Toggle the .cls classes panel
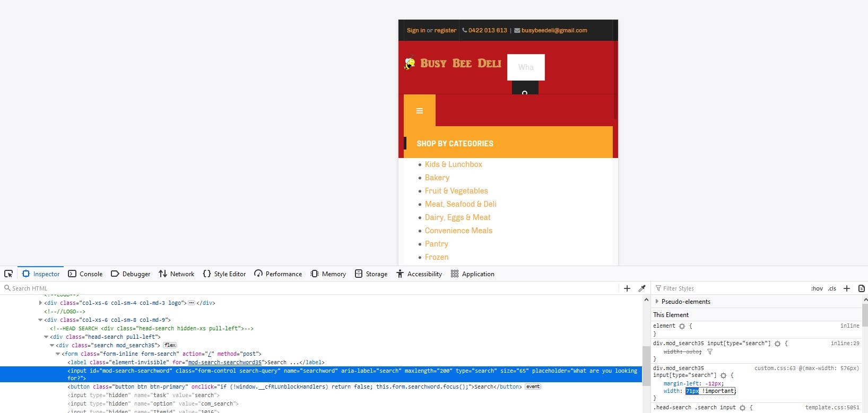868x413 pixels. pyautogui.click(x=832, y=288)
